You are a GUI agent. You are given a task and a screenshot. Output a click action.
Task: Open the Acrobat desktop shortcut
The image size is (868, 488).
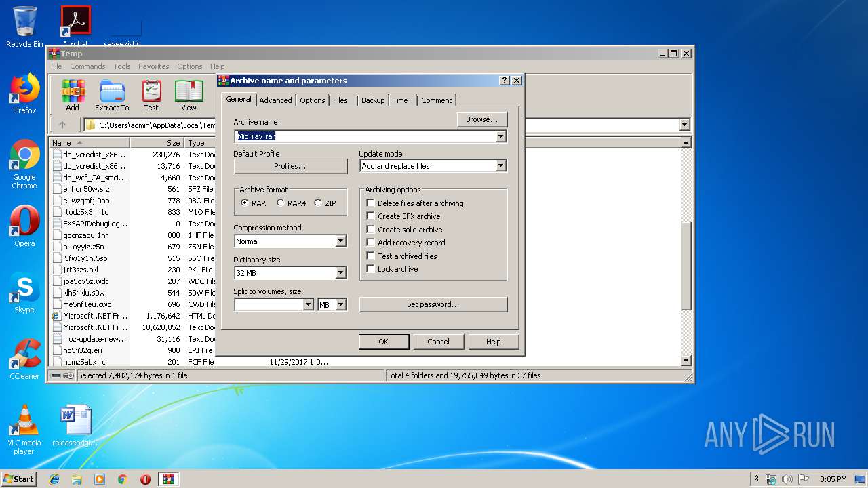(x=75, y=27)
